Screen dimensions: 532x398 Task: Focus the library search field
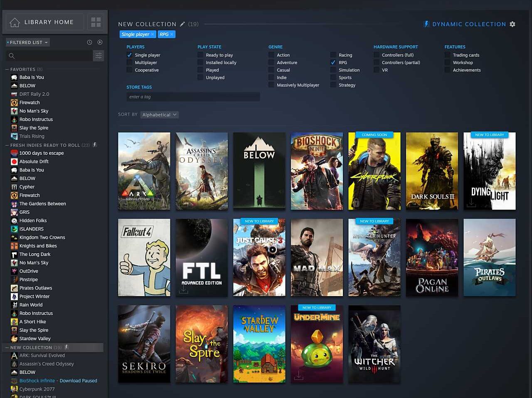pos(49,56)
